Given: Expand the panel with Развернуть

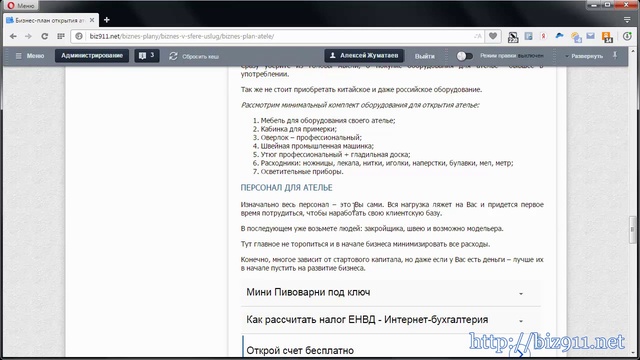Looking at the screenshot, I should 584,56.
